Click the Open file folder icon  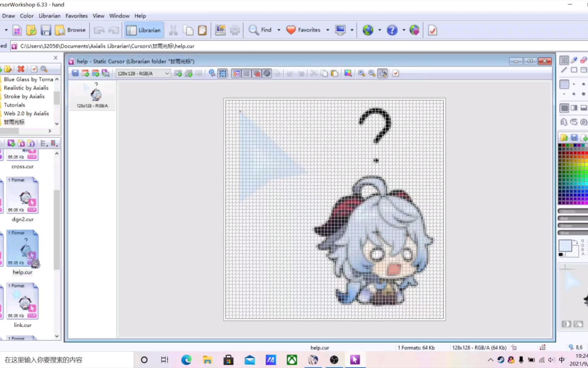click(31, 30)
